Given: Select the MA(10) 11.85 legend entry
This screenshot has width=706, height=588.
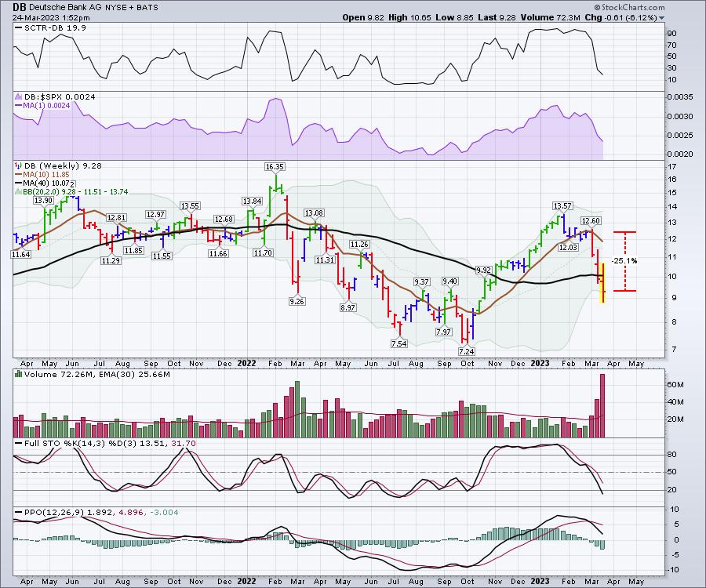Looking at the screenshot, I should 42,175.
